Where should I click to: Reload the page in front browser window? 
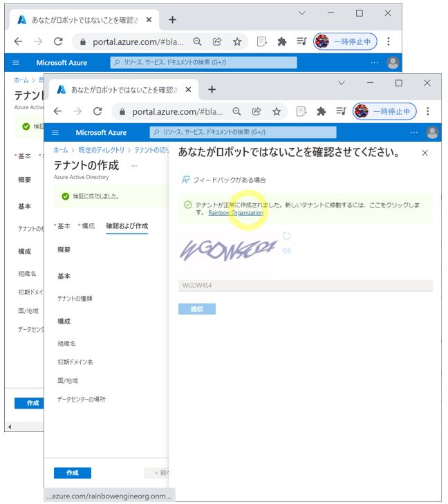tap(97, 111)
